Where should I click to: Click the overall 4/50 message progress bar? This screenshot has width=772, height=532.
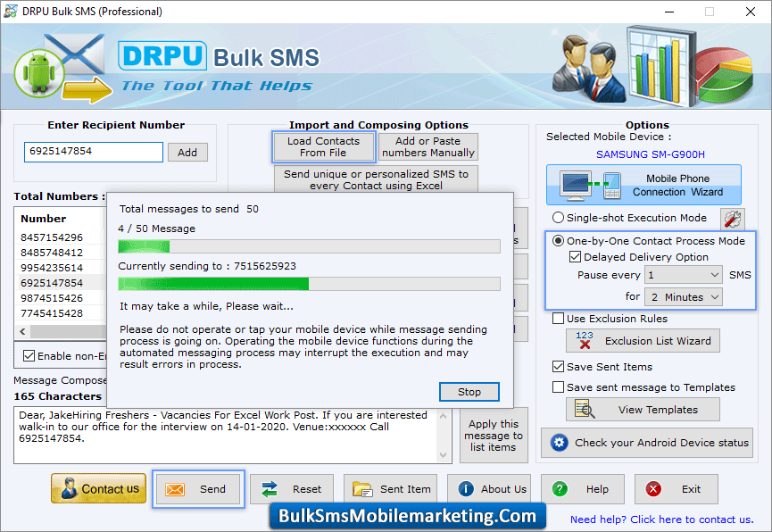[309, 246]
